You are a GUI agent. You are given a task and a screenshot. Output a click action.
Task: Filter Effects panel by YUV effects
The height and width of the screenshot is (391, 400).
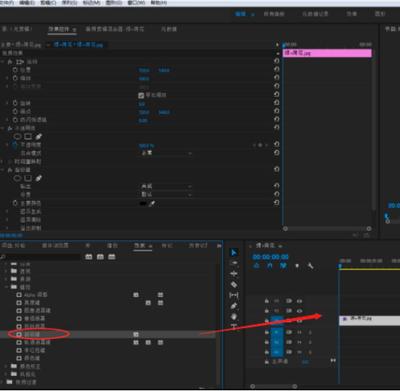[112, 257]
